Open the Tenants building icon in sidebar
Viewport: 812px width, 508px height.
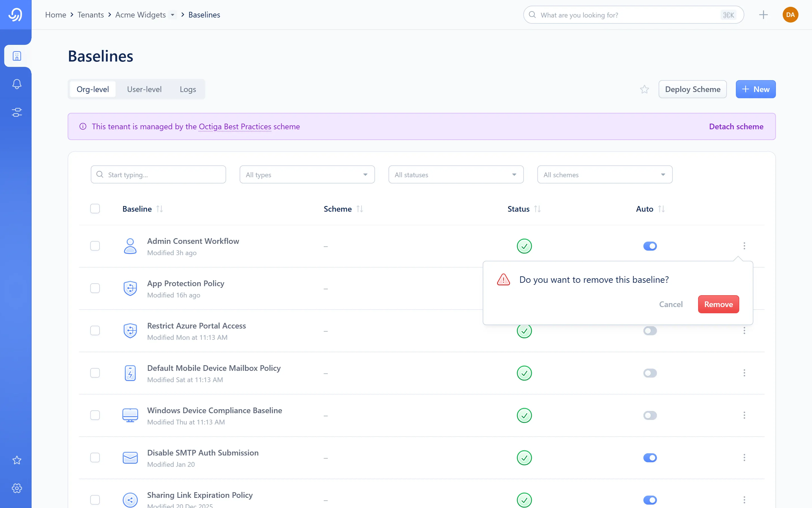tap(17, 56)
